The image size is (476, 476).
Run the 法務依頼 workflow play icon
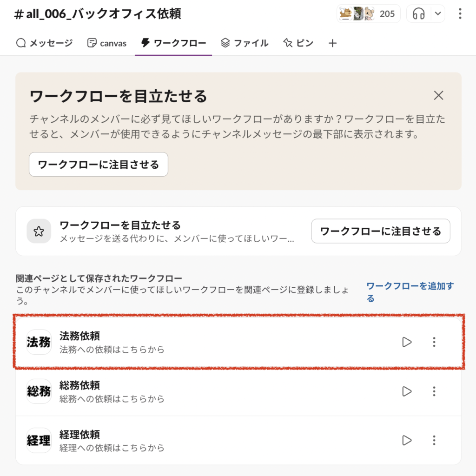click(x=407, y=342)
